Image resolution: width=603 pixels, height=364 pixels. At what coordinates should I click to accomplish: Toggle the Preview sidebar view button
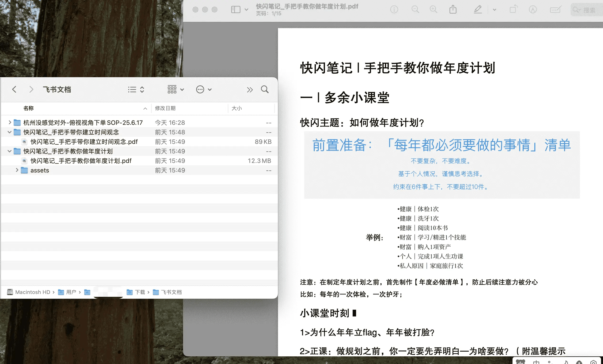pyautogui.click(x=236, y=10)
